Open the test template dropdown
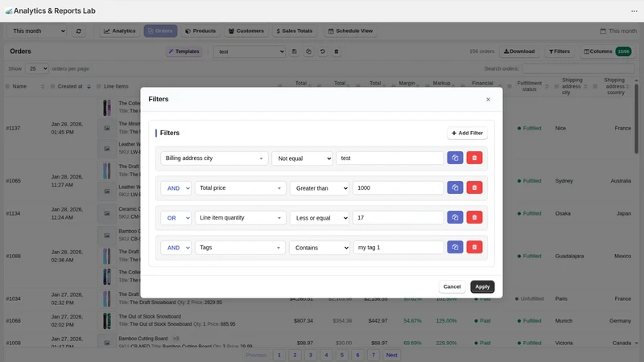644x362 pixels. 250,51
